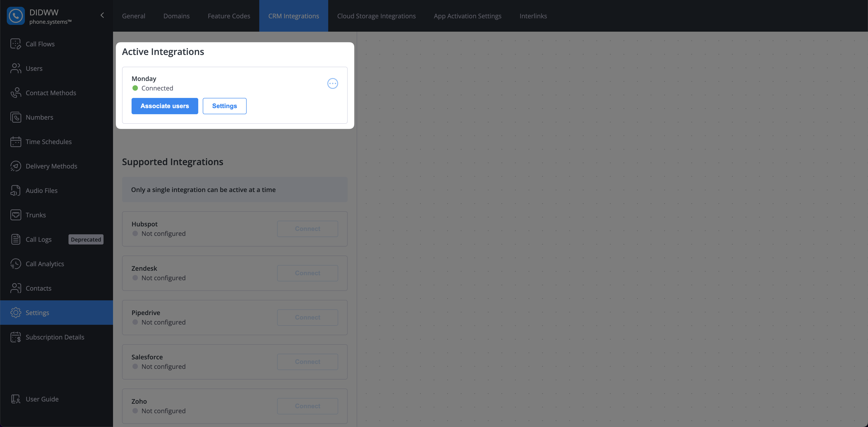Click the Deprecated badge next to Call Logs
The image size is (868, 427).
[86, 239]
